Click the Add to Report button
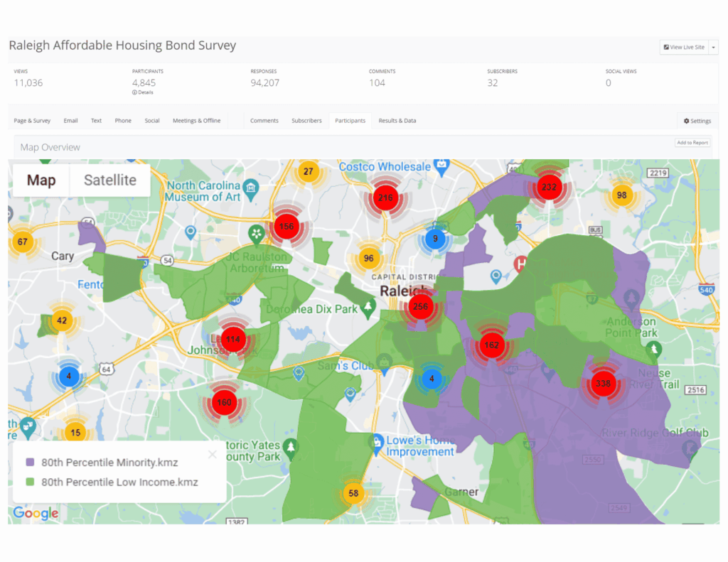The height and width of the screenshot is (562, 728). click(692, 142)
